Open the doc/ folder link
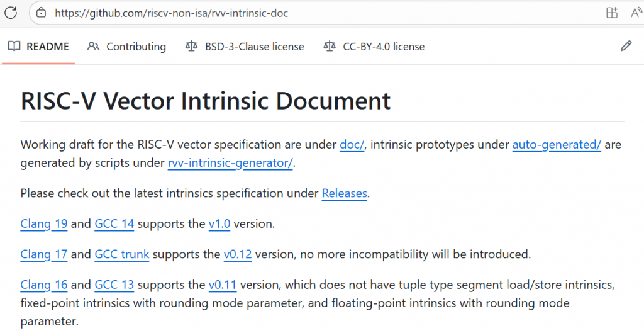This screenshot has width=644, height=333. point(352,144)
